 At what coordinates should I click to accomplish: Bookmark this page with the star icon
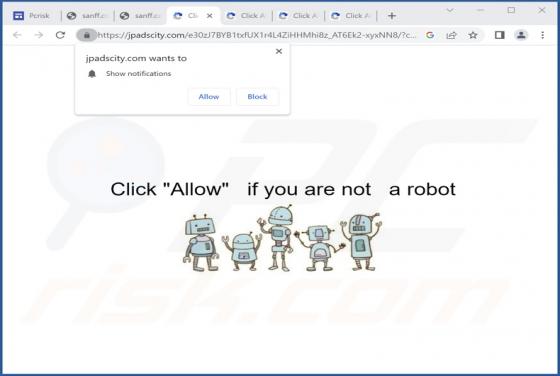tap(473, 35)
